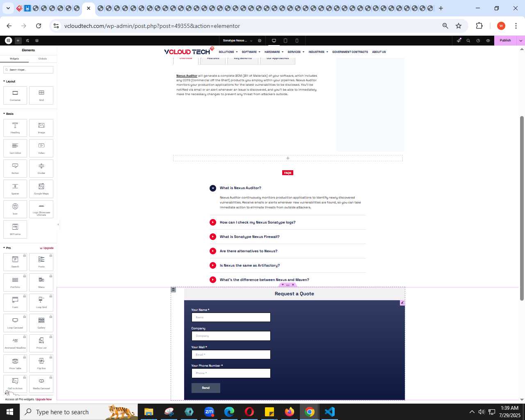Open the ABOUT US menu item
The height and width of the screenshot is (420, 525).
tap(379, 52)
